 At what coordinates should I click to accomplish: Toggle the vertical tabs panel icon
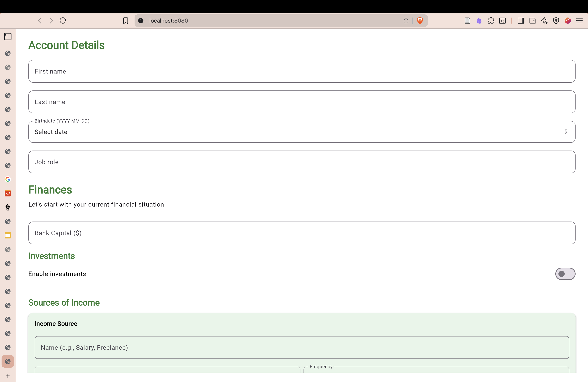click(8, 37)
